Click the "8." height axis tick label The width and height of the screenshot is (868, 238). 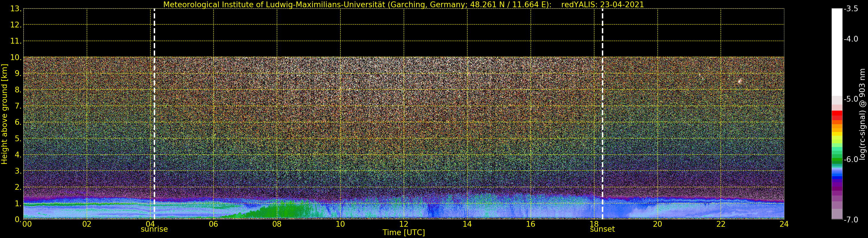pyautogui.click(x=18, y=90)
